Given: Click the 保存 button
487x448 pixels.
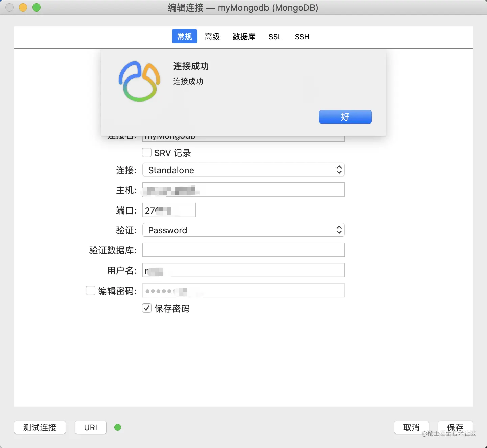Looking at the screenshot, I should point(456,427).
